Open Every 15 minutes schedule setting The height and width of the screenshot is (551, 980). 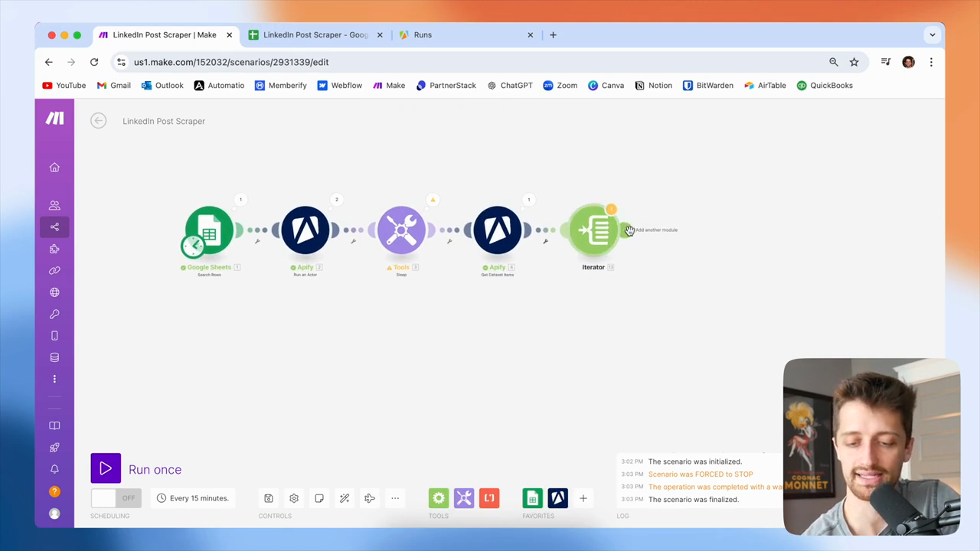(x=193, y=498)
